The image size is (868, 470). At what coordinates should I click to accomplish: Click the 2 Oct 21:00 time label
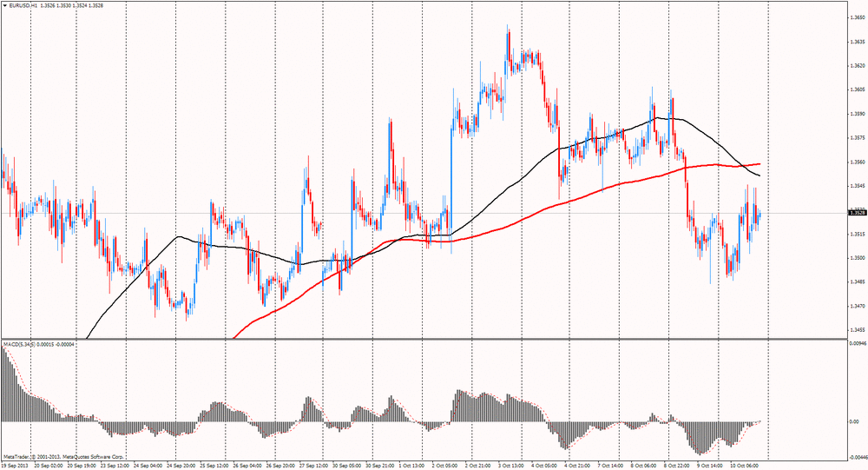478,467
